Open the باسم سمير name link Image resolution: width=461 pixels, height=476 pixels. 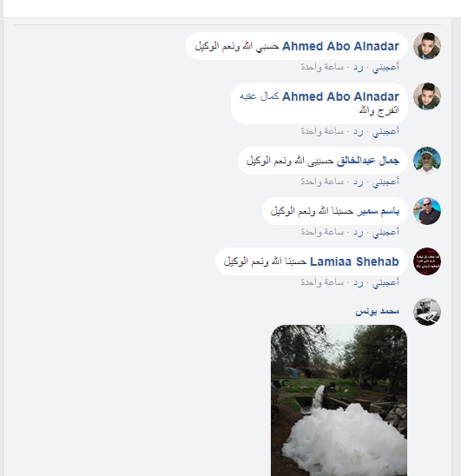[x=378, y=211]
